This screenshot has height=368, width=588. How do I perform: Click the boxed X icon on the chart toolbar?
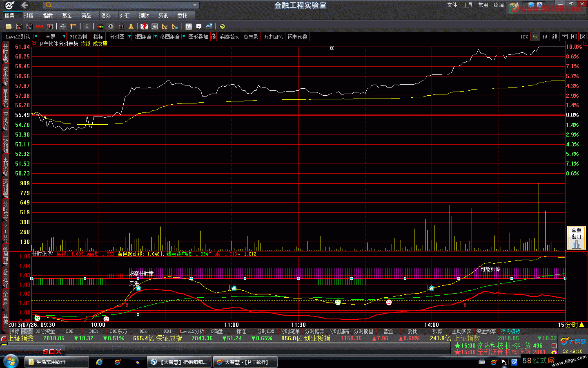coord(584,37)
